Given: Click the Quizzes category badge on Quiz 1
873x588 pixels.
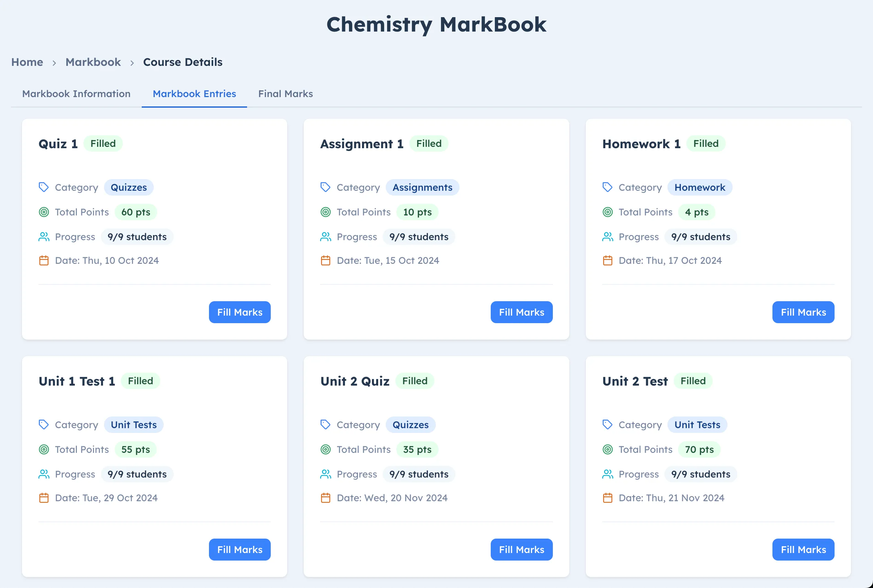Looking at the screenshot, I should [x=129, y=187].
